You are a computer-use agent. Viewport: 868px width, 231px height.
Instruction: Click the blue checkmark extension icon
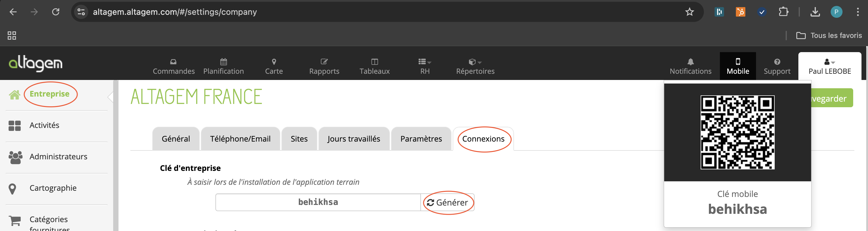coord(762,12)
